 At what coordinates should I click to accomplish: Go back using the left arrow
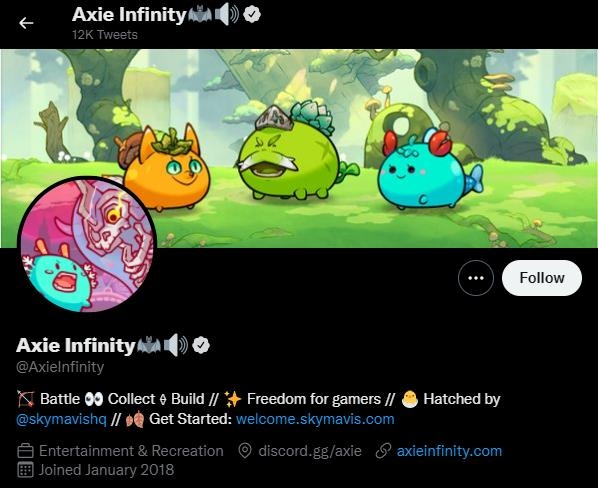click(26, 23)
